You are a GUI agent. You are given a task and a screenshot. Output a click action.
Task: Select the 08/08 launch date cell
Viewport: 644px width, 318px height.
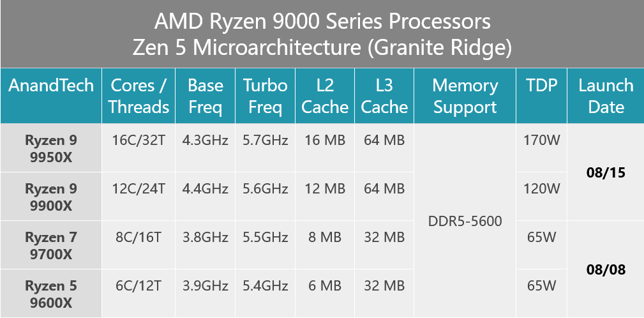(x=606, y=269)
